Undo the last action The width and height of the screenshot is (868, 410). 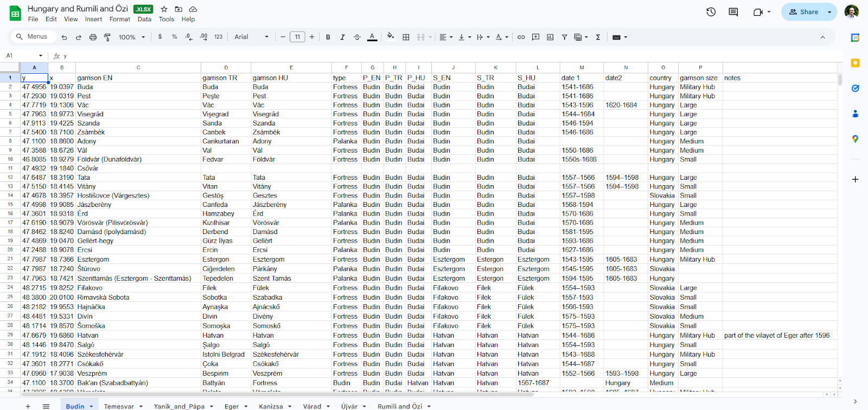64,37
